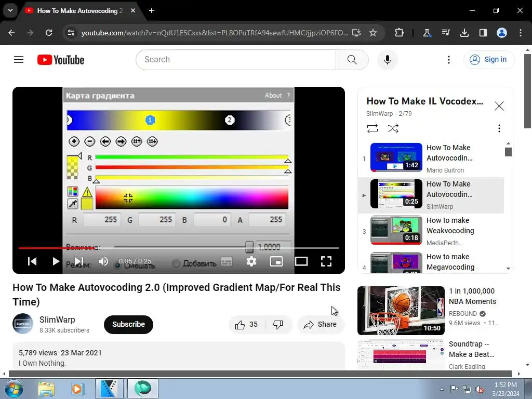Open Chrome extensions puzzle icon
This screenshot has width=532, height=399.
(x=400, y=33)
